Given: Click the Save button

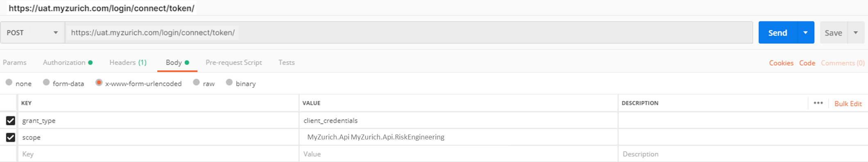Looking at the screenshot, I should (833, 32).
